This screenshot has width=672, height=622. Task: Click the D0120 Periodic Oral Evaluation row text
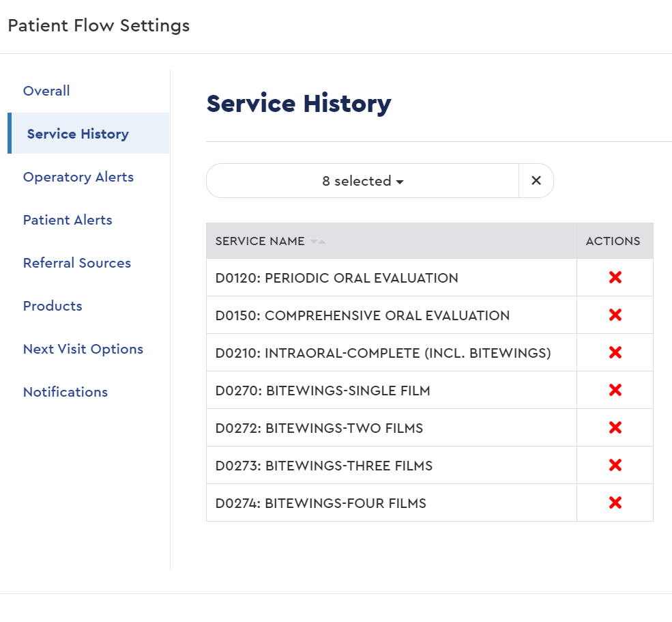(337, 278)
